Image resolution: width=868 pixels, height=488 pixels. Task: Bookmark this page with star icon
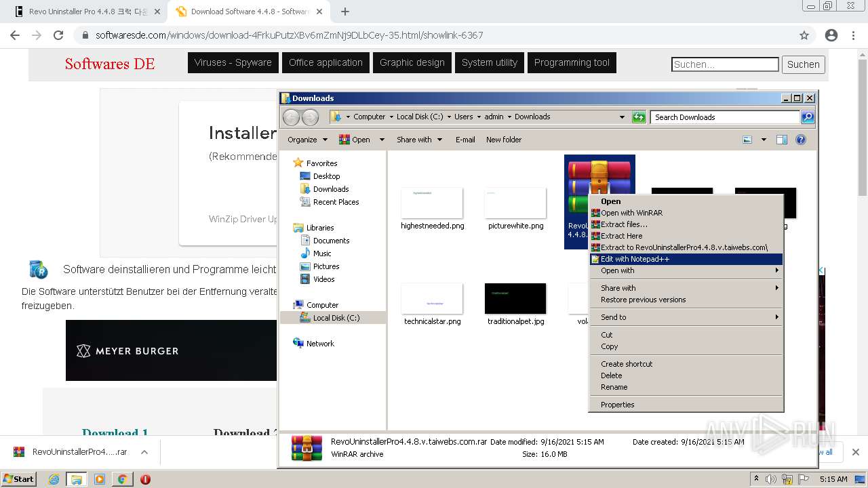coord(804,35)
